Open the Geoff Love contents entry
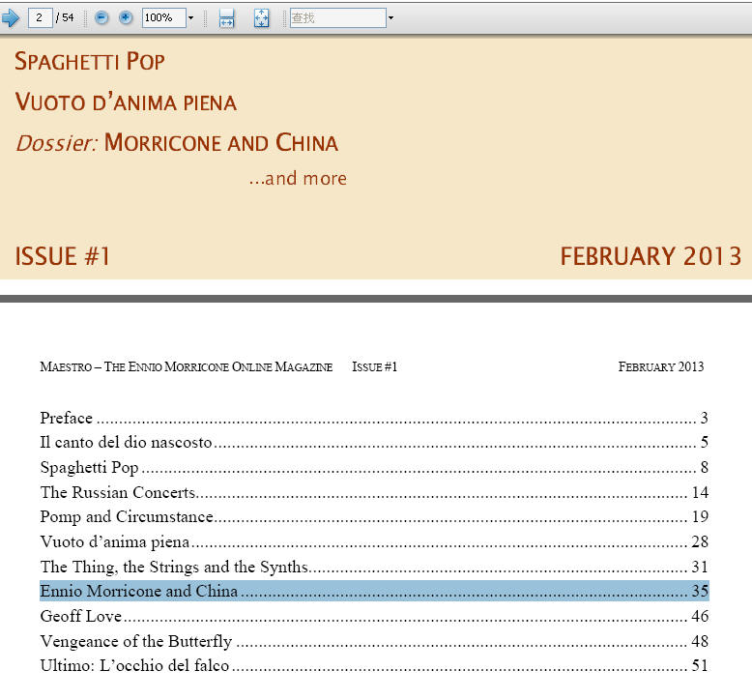The image size is (752, 700). click(374, 616)
